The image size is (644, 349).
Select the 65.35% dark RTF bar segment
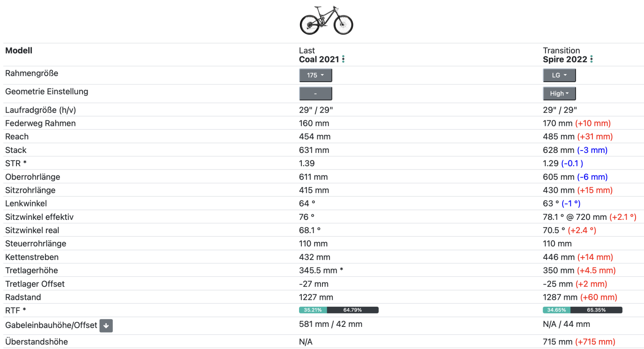(596, 310)
